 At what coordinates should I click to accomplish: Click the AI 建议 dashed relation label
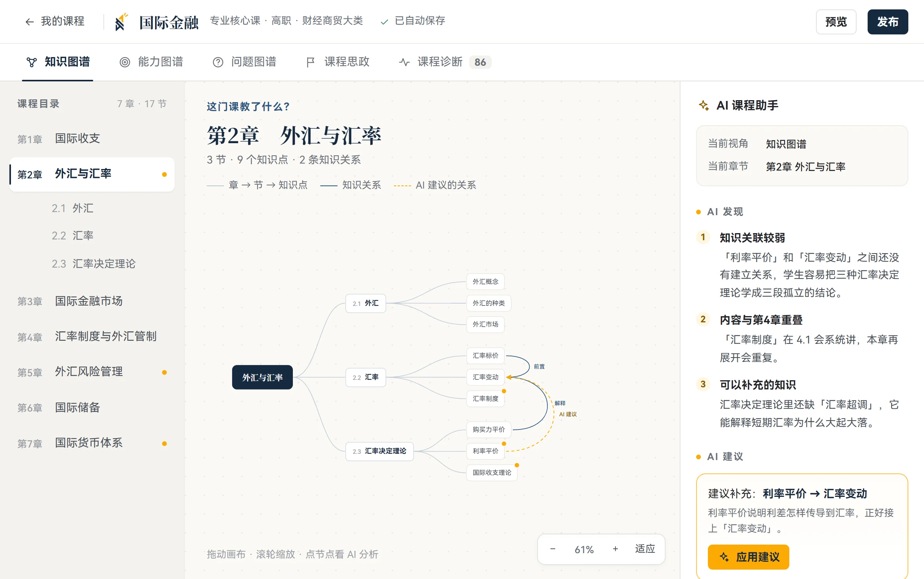(x=568, y=414)
